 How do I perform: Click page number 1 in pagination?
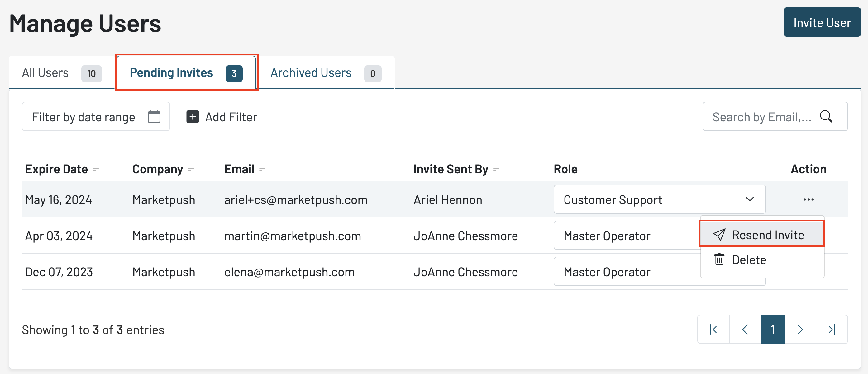[772, 329]
